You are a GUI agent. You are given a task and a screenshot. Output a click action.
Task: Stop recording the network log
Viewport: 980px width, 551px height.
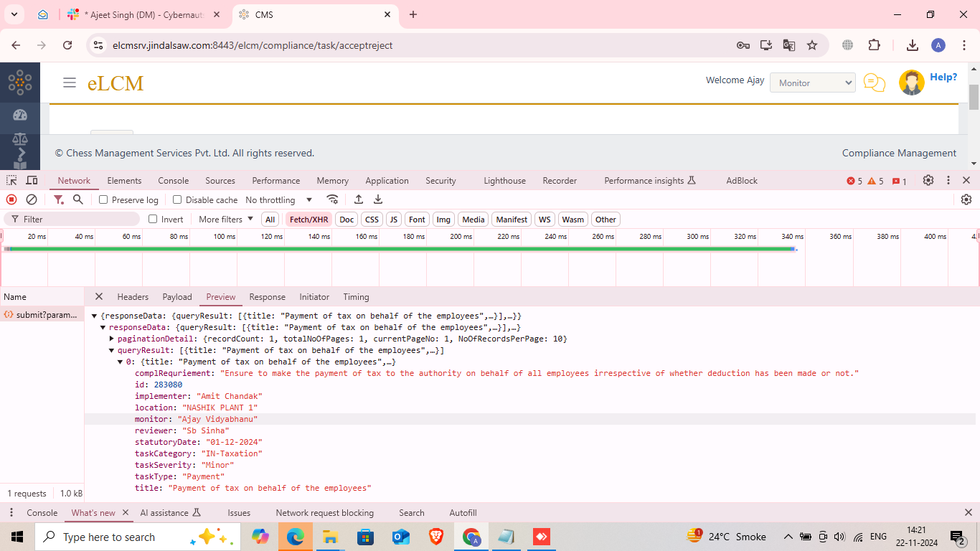pos(11,199)
